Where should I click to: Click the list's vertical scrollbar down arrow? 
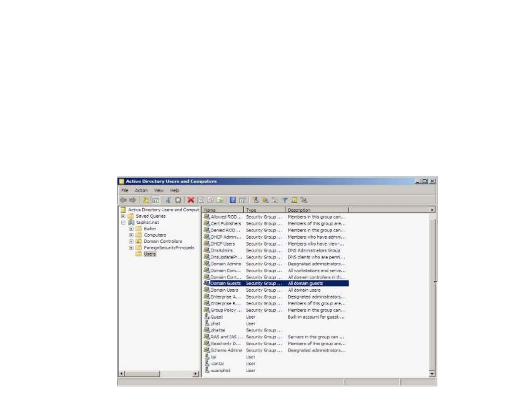pyautogui.click(x=432, y=373)
